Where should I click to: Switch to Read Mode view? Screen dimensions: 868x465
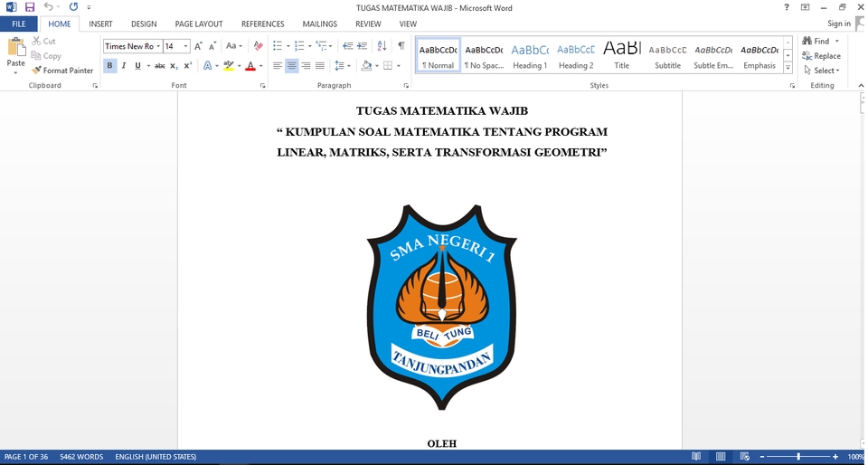click(696, 457)
